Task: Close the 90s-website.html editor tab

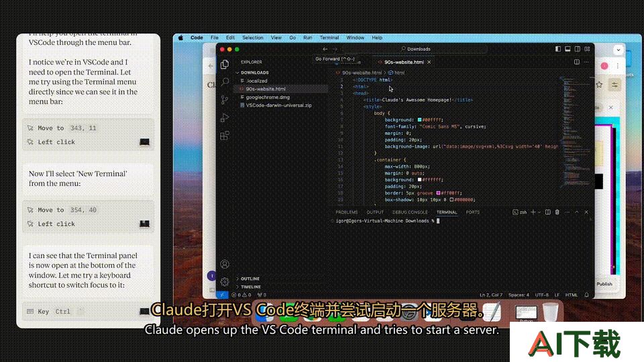Action: pyautogui.click(x=429, y=62)
